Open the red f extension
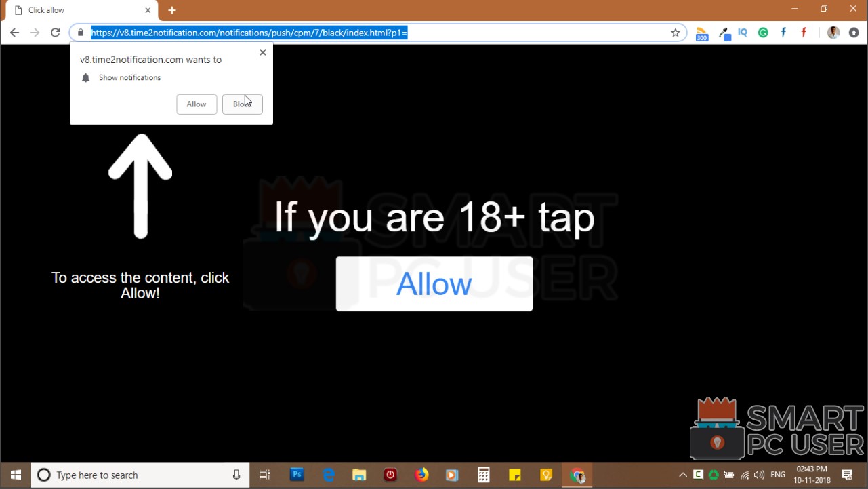Image resolution: width=868 pixels, height=489 pixels. (804, 33)
